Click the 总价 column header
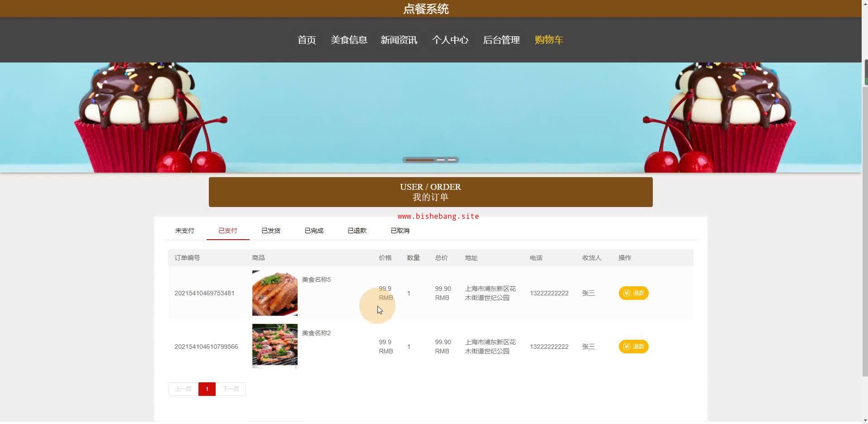 [x=441, y=258]
